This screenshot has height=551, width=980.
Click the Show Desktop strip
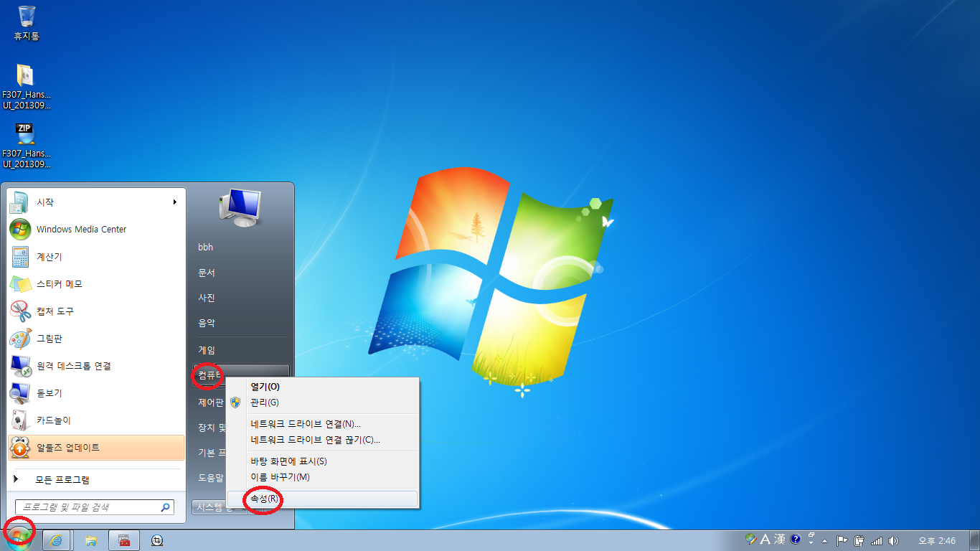coord(974,540)
